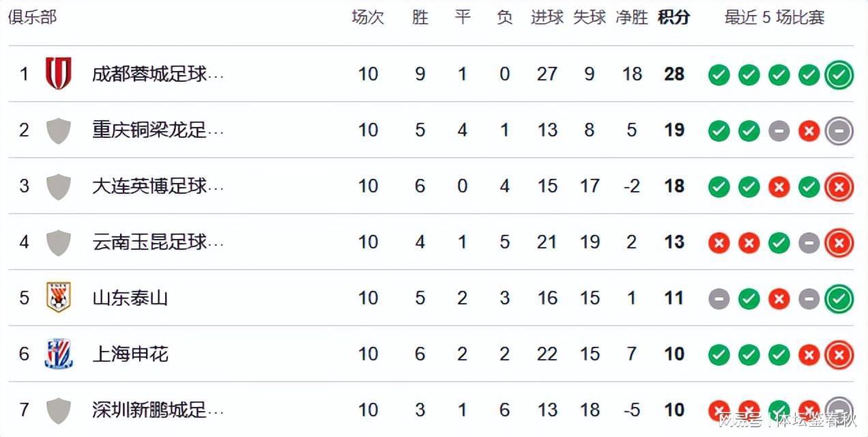Viewport: 868px width, 437px height.
Task: Open the 成都蓉城足球 club link
Action: pos(158,74)
